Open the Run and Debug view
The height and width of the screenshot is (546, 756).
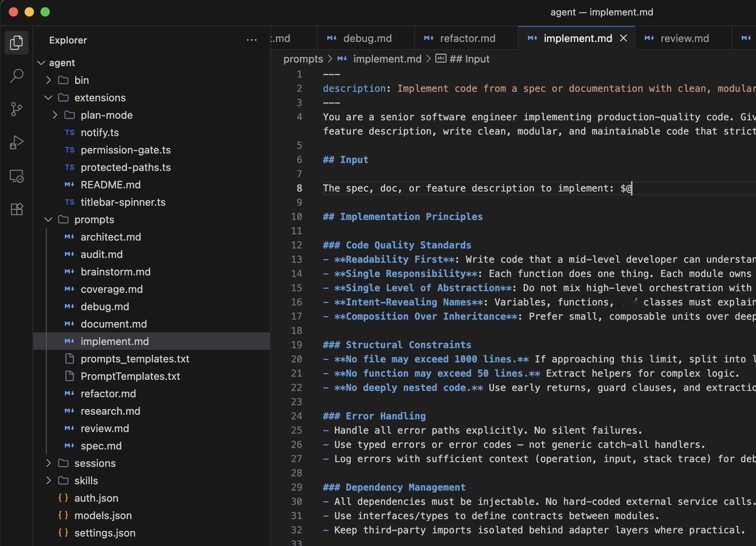pyautogui.click(x=17, y=142)
